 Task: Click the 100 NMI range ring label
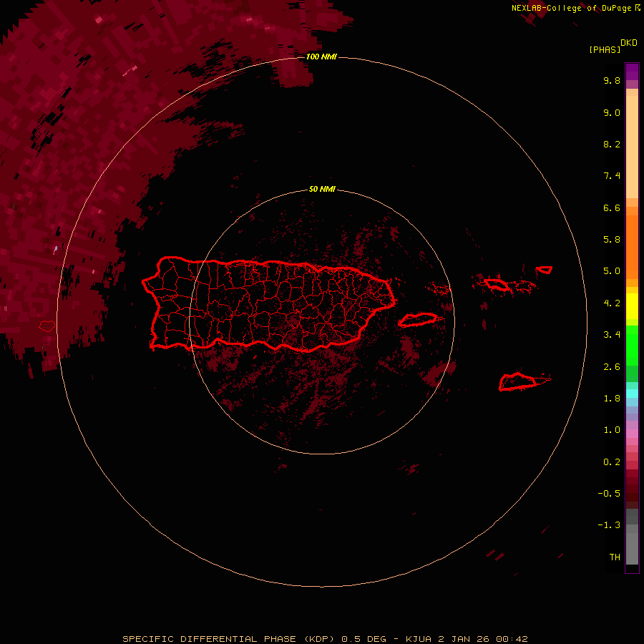[x=321, y=57]
